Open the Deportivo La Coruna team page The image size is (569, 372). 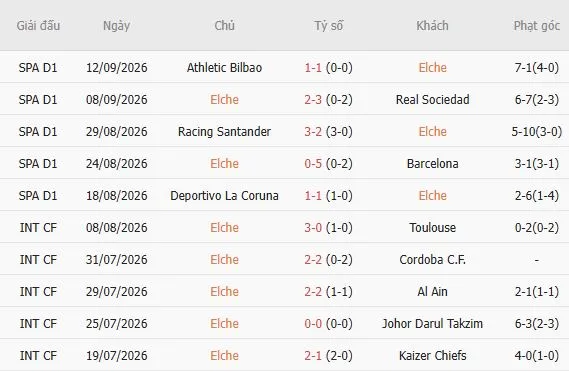224,196
